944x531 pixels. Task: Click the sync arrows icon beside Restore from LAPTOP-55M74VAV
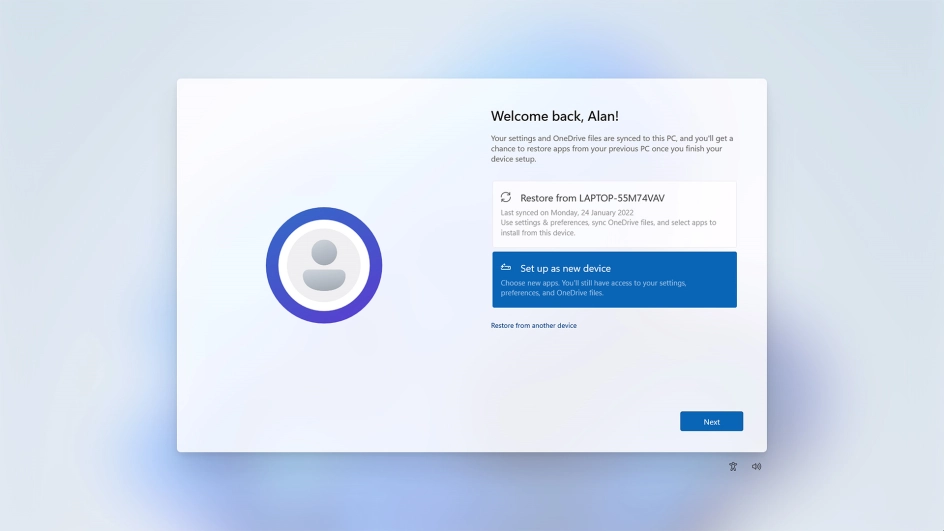click(506, 197)
